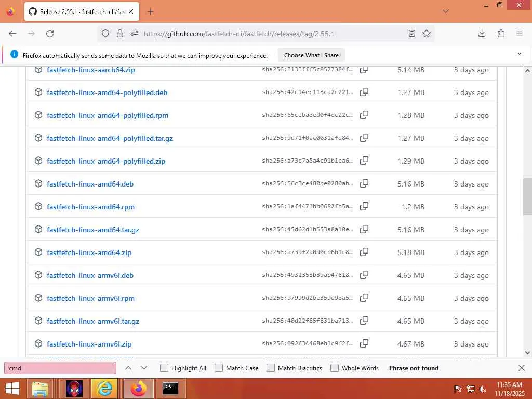Find next match with down arrow

[x=144, y=368]
